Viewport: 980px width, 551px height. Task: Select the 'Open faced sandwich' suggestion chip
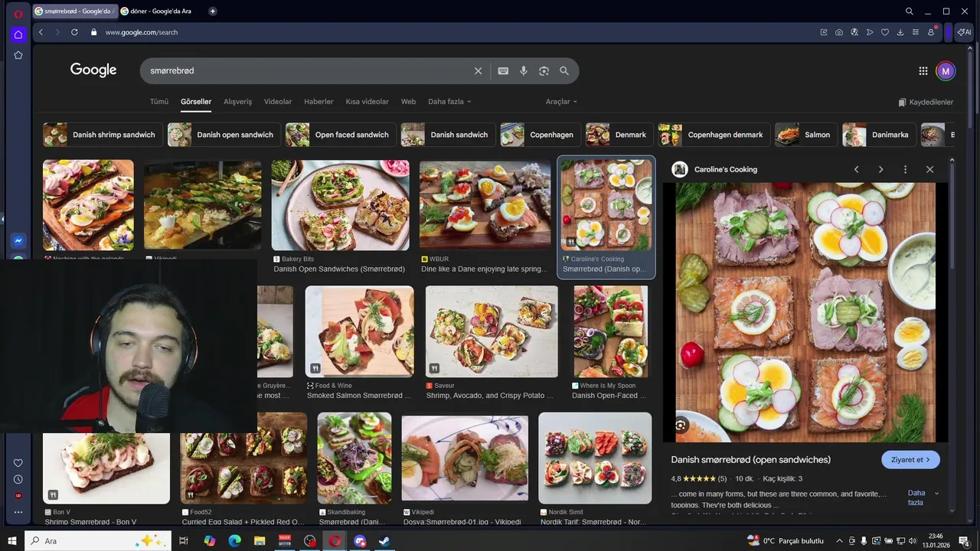(341, 135)
